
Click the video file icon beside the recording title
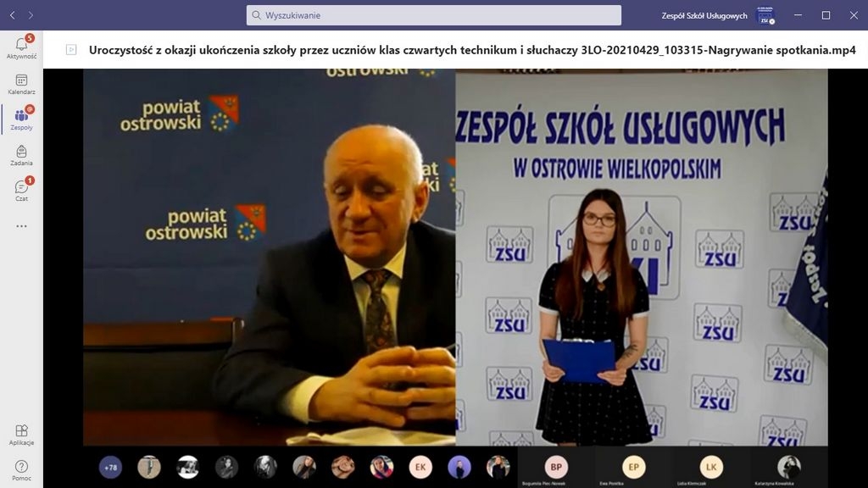click(71, 50)
